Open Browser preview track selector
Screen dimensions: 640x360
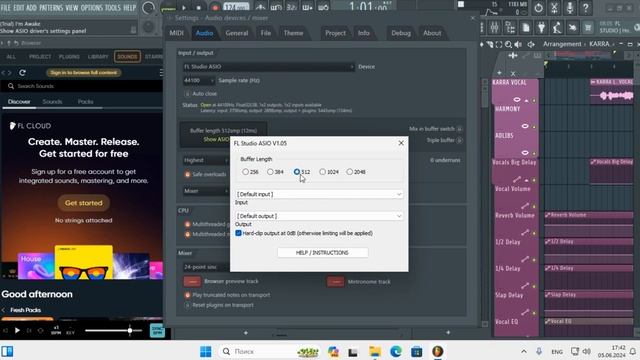click(x=192, y=281)
